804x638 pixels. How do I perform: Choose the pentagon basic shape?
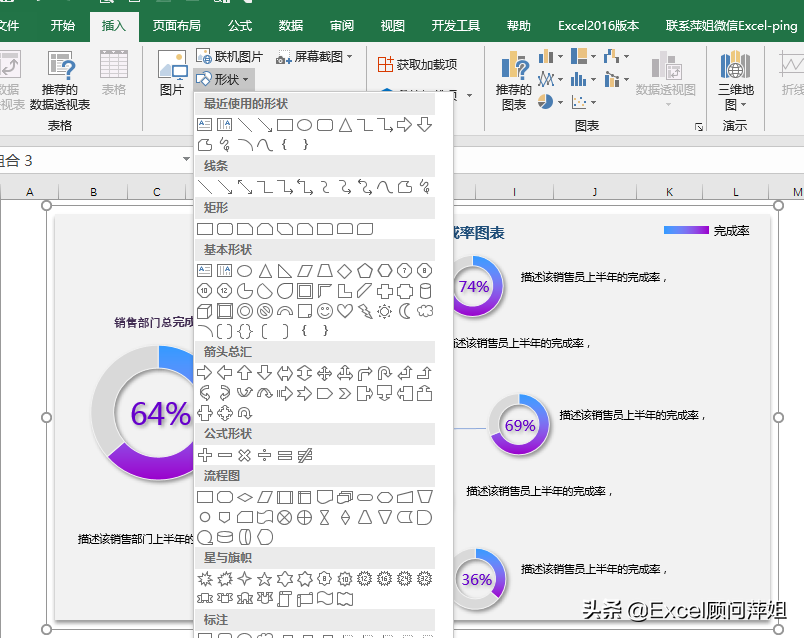365,271
